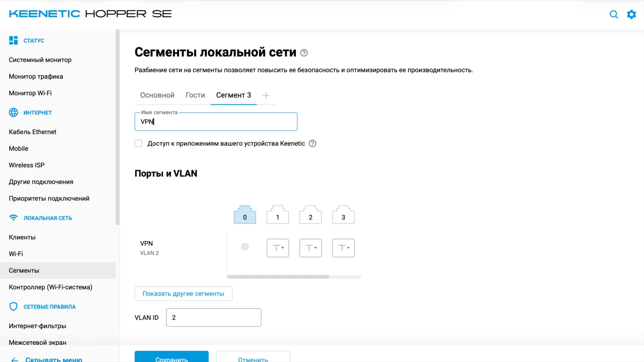Image resolution: width=644 pixels, height=362 pixels.
Task: Click Скрывать меню link
Action: (x=54, y=359)
